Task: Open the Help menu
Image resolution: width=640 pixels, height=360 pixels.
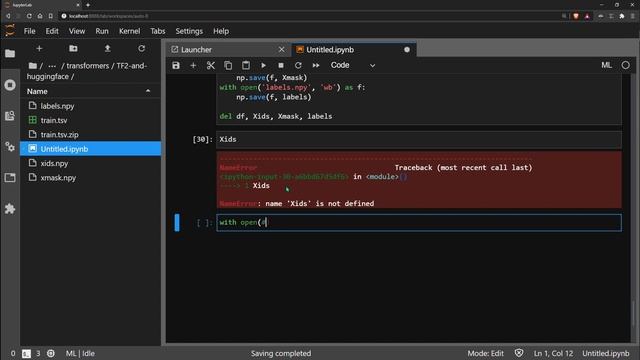Action: point(221,31)
